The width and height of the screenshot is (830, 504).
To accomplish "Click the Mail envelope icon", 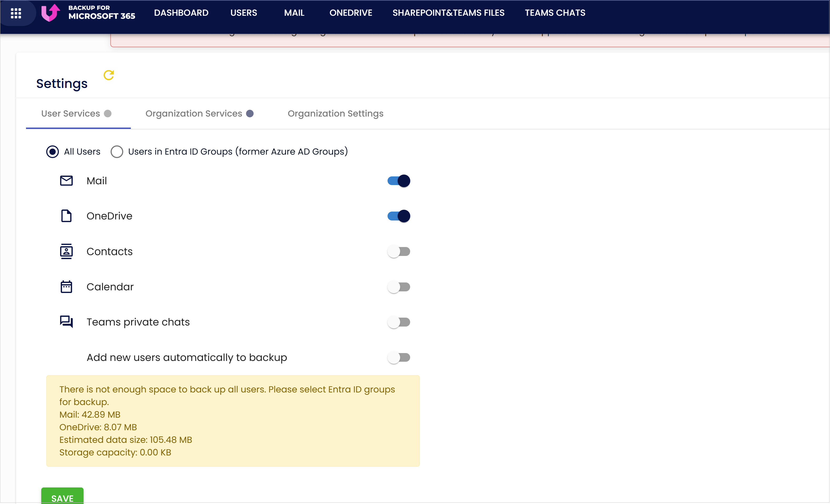I will (66, 181).
